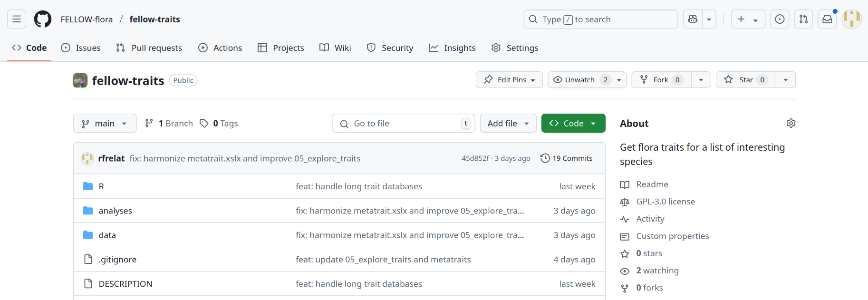The image size is (868, 300).
Task: Expand the main branch selector
Action: coord(105,124)
